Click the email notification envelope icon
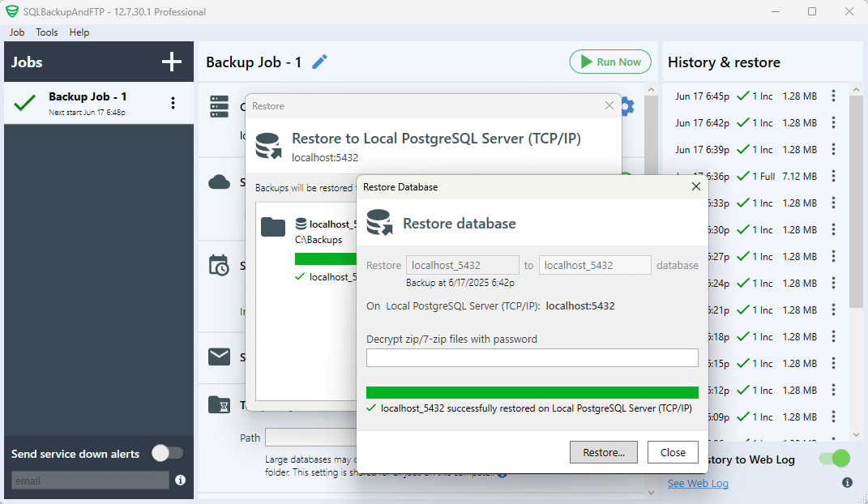Screen dimensions: 868x504 click(x=219, y=357)
